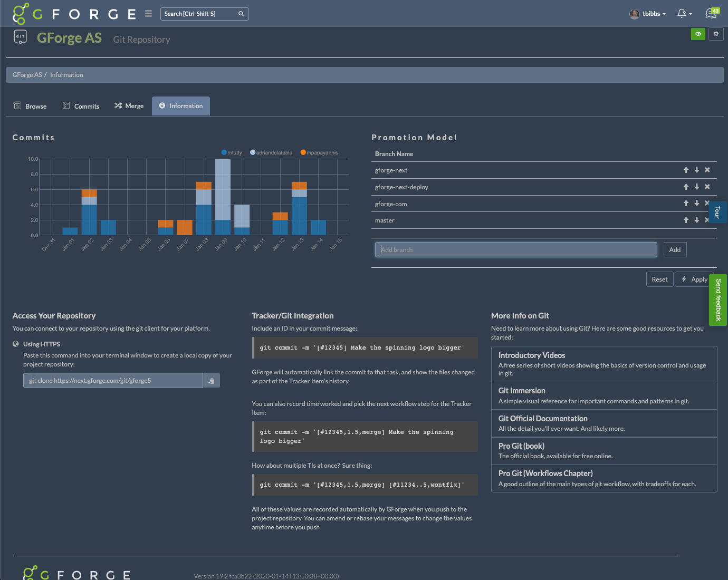Copy the git clone command
728x580 pixels.
(212, 381)
